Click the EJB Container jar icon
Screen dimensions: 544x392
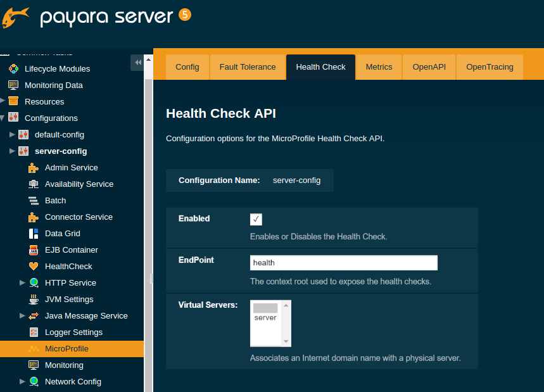34,250
